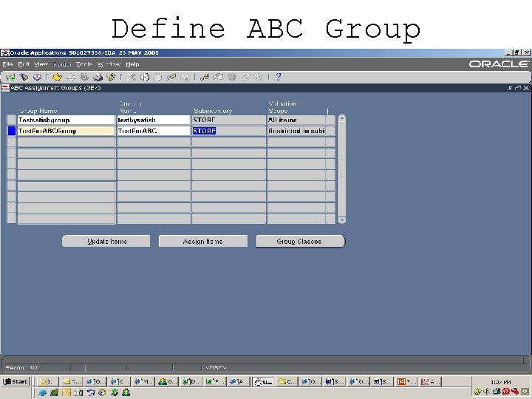
Task: Click the New record toolbar icon
Action: pos(10,78)
